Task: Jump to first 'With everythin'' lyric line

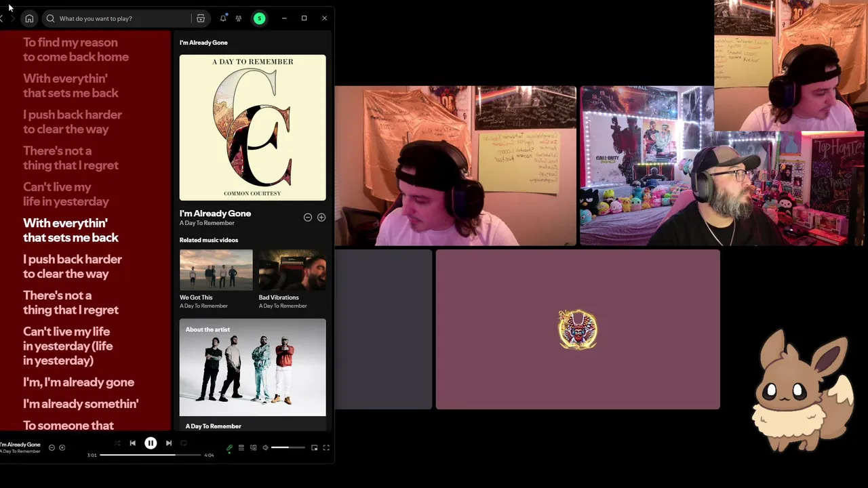Action: (x=71, y=85)
